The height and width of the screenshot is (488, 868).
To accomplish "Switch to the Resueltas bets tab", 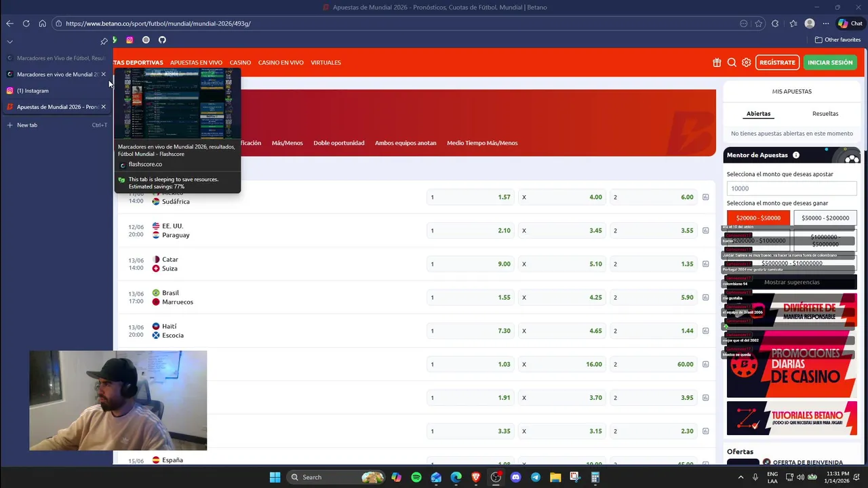I will 825,113.
